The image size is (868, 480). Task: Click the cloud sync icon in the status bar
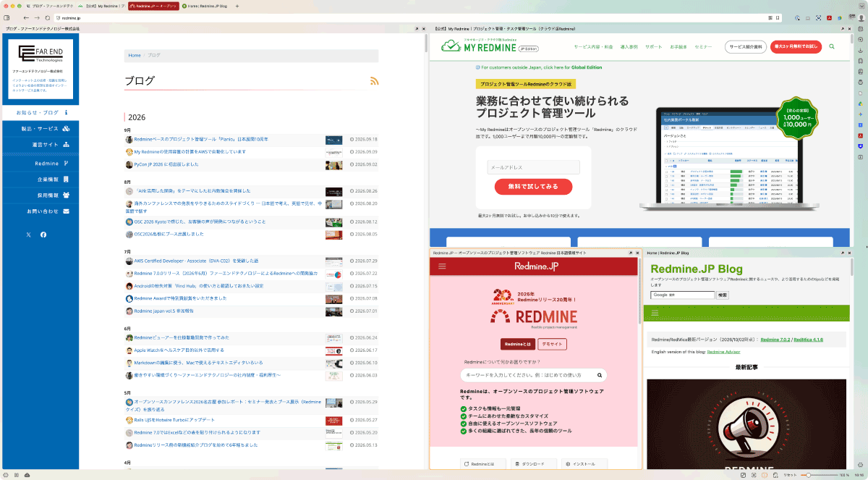[x=27, y=475]
